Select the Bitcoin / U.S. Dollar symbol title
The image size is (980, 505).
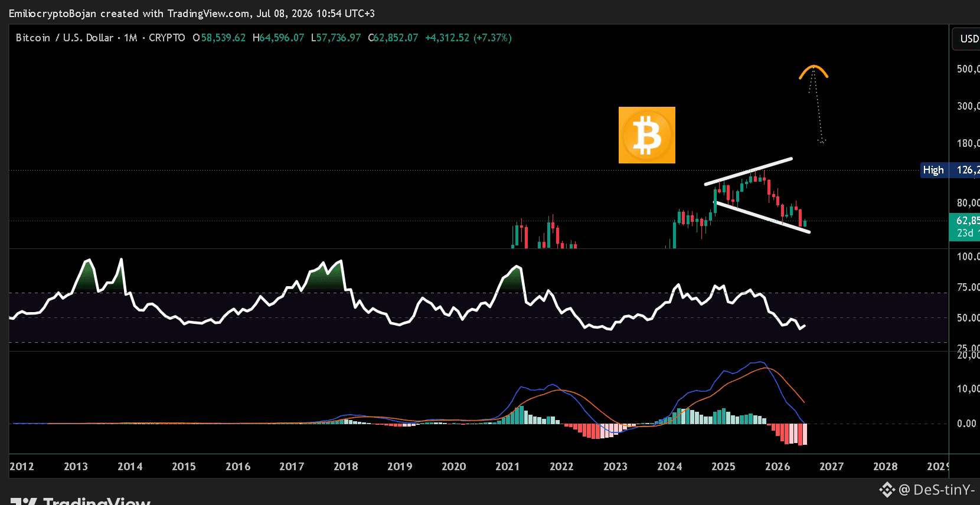[64, 38]
